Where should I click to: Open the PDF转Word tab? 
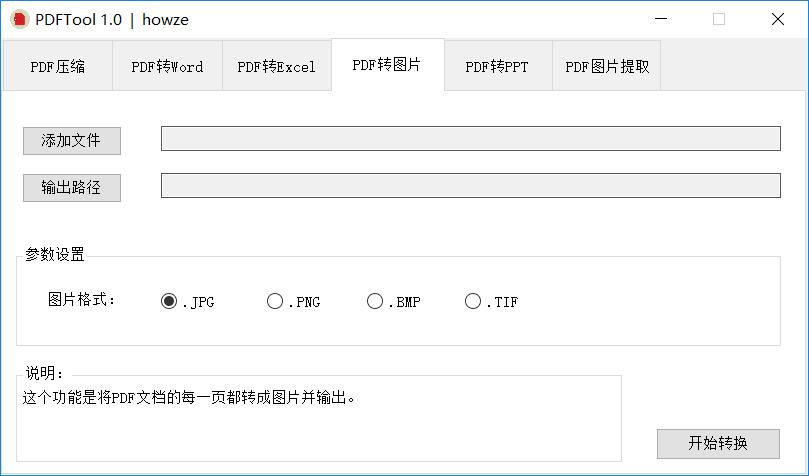[167, 67]
